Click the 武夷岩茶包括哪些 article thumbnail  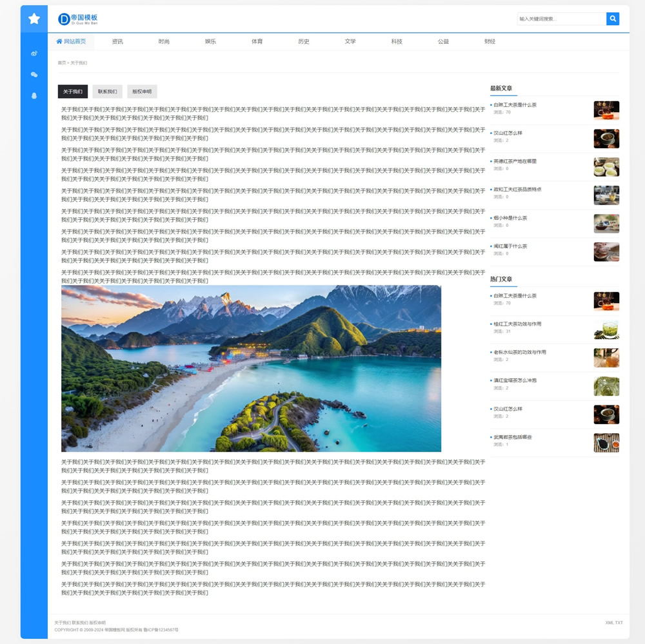pos(606,442)
